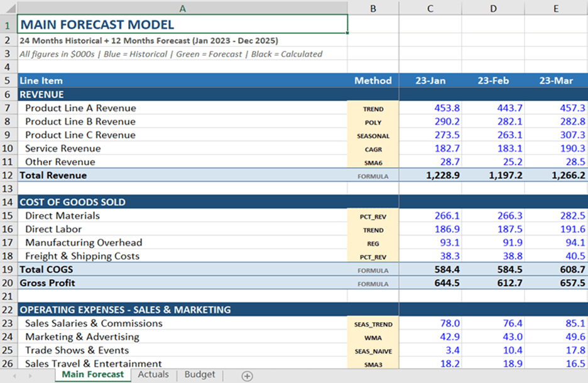Viewport: 588px width, 383px height.
Task: Click the column D header
Action: tap(493, 8)
